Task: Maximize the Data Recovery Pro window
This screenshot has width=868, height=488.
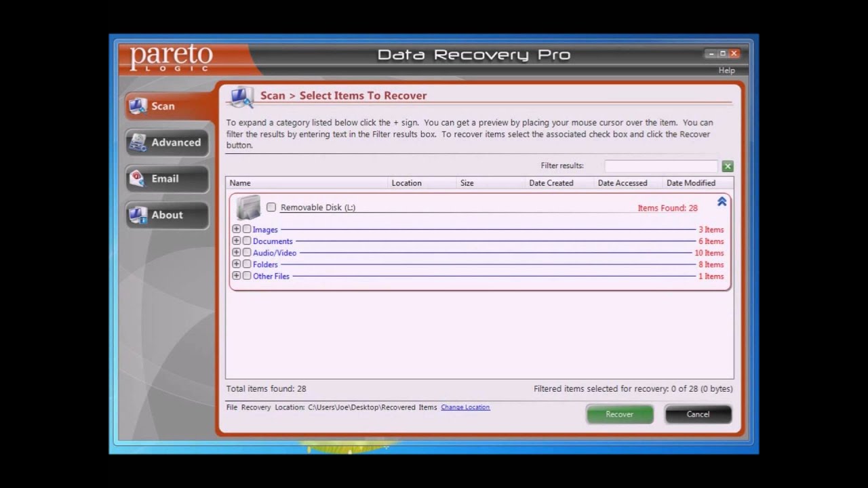Action: click(722, 54)
